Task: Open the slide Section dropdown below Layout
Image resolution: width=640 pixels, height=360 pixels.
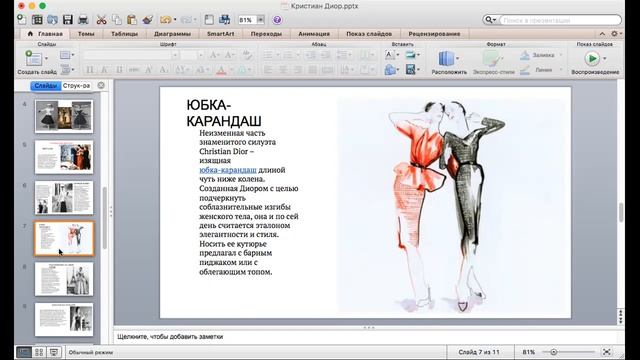Action: [x=67, y=70]
